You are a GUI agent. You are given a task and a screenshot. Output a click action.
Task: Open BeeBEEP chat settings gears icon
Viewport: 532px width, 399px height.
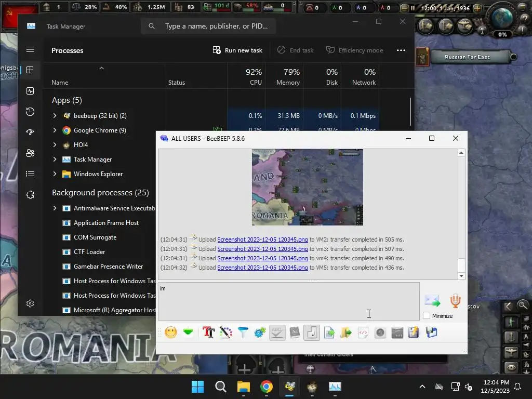point(260,332)
